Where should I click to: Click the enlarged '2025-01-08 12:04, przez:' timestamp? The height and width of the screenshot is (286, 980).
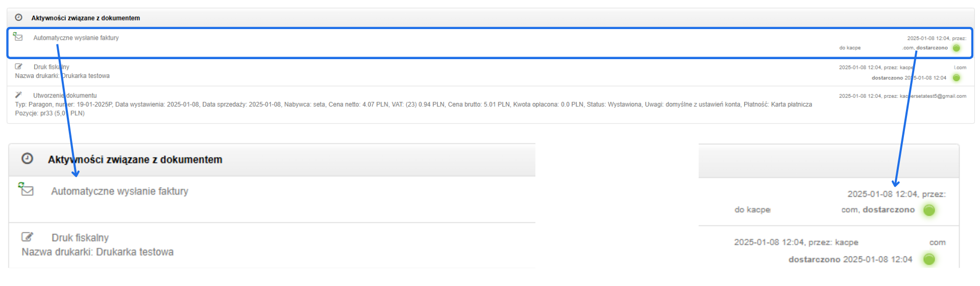896,194
